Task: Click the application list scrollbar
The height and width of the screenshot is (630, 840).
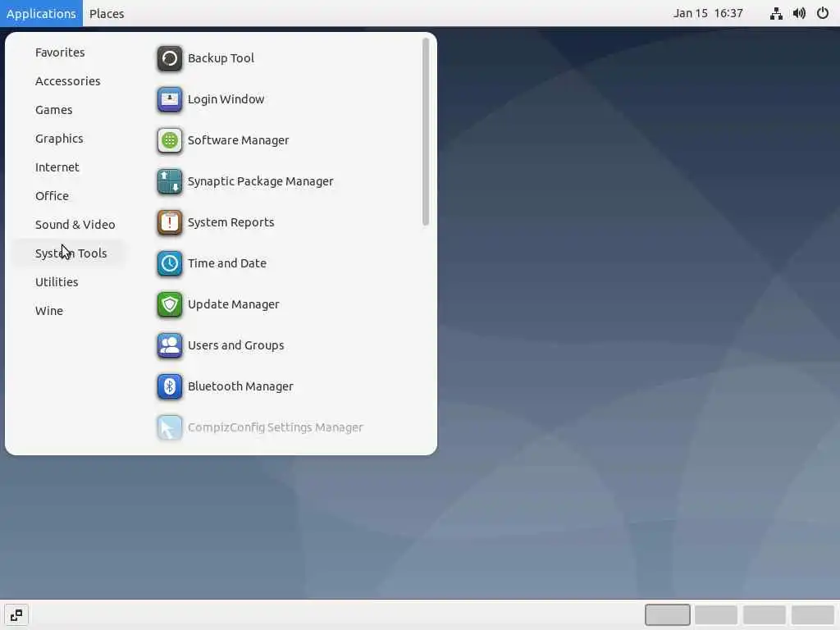Action: (x=426, y=132)
